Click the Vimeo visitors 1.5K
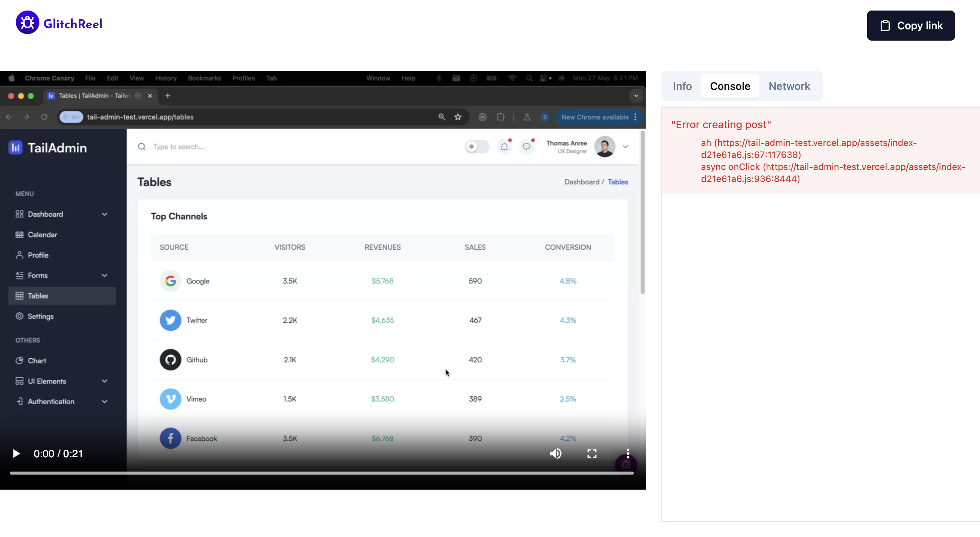 pyautogui.click(x=290, y=399)
